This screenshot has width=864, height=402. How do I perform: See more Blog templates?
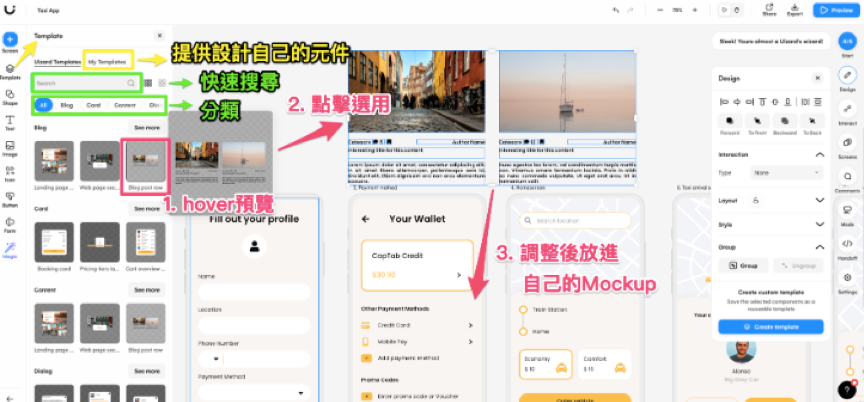click(x=147, y=127)
